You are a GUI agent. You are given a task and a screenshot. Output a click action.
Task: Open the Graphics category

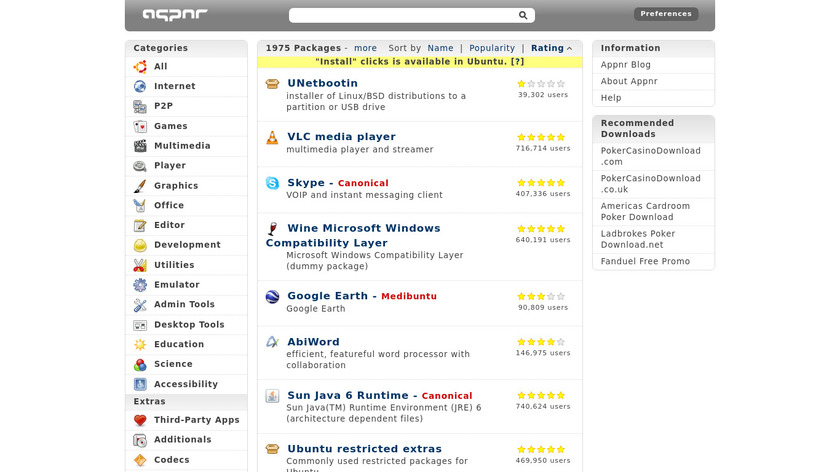tap(176, 186)
